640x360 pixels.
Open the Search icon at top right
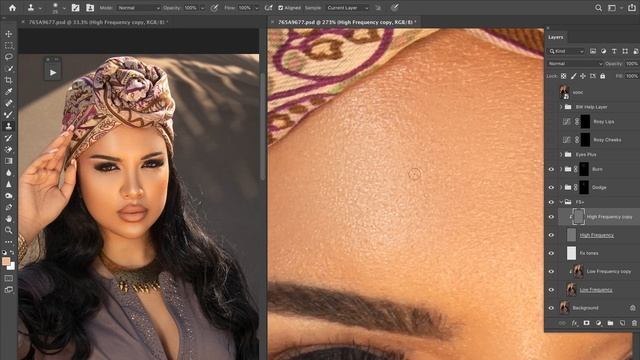(x=598, y=8)
